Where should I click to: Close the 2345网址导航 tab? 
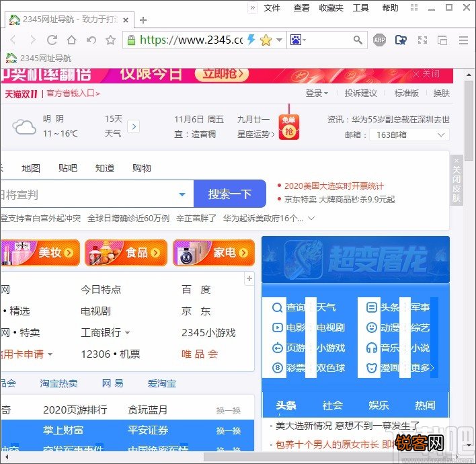[126, 20]
